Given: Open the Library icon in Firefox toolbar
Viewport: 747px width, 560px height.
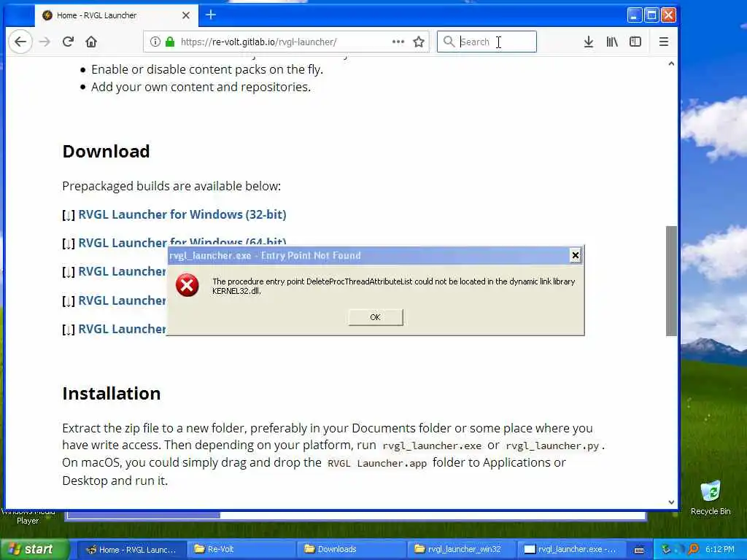Looking at the screenshot, I should (x=612, y=42).
